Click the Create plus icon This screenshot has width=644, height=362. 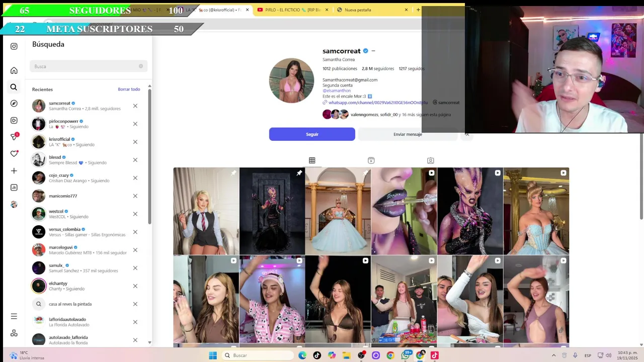click(14, 171)
